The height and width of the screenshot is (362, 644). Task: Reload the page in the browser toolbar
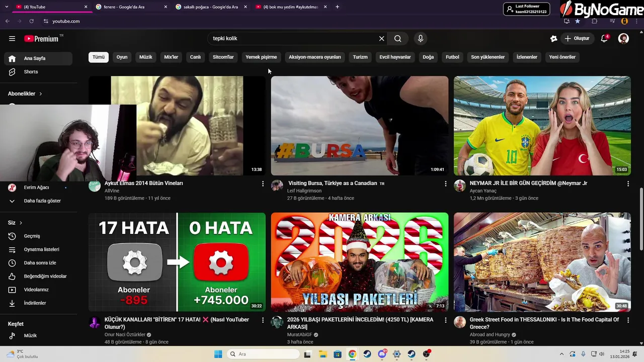click(31, 21)
